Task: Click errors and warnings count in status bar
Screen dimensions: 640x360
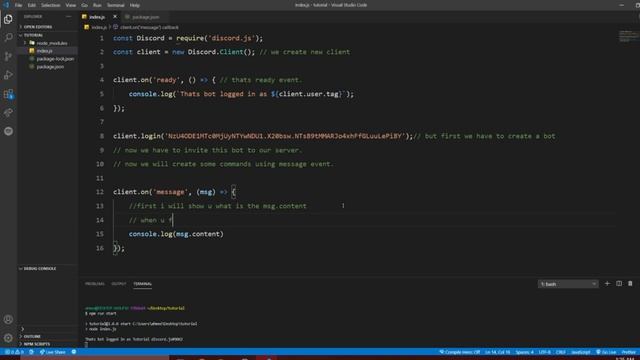Action: (x=14, y=352)
